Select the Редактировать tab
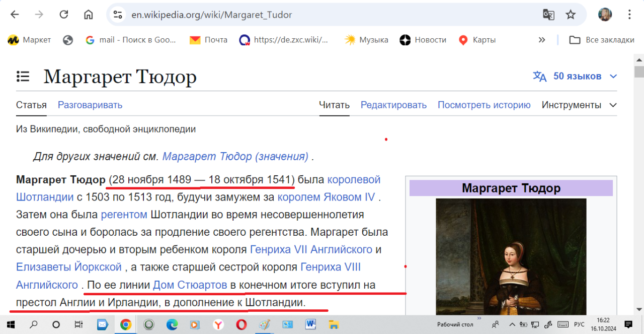644x334 pixels. click(393, 105)
